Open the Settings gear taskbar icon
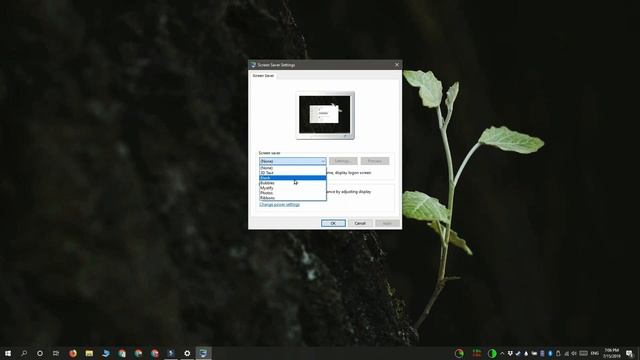Viewport: 640px width, 360px height. pos(187,353)
